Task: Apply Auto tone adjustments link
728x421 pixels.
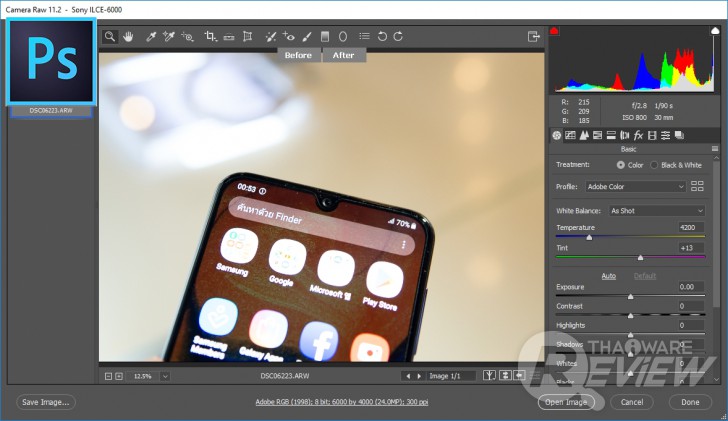Action: (609, 276)
